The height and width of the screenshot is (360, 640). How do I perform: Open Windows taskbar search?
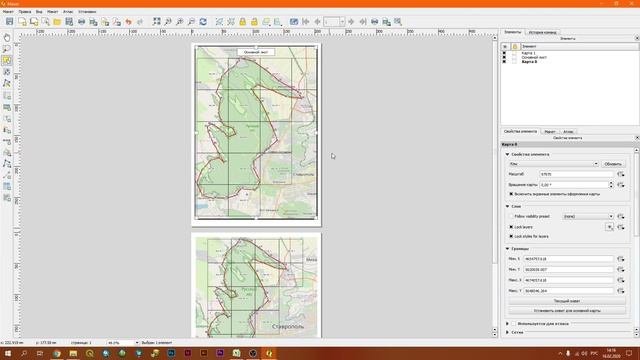coord(24,353)
